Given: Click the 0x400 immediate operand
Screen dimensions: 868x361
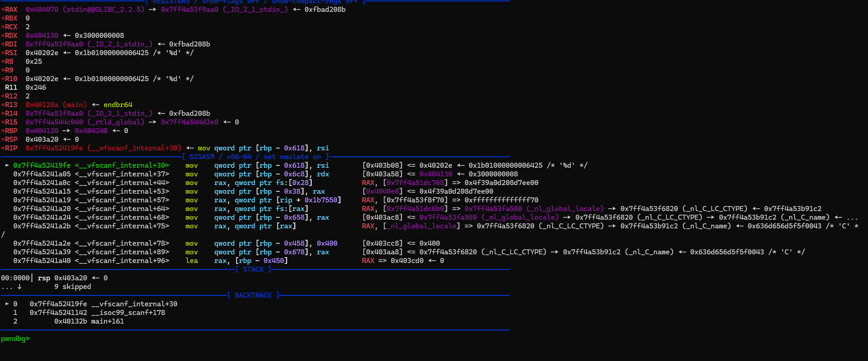Looking at the screenshot, I should tap(327, 243).
